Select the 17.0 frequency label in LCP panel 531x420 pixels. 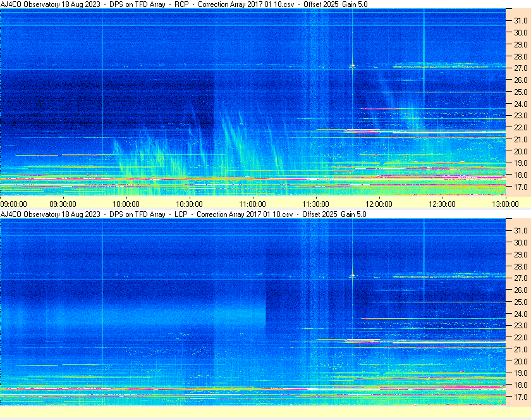520,397
